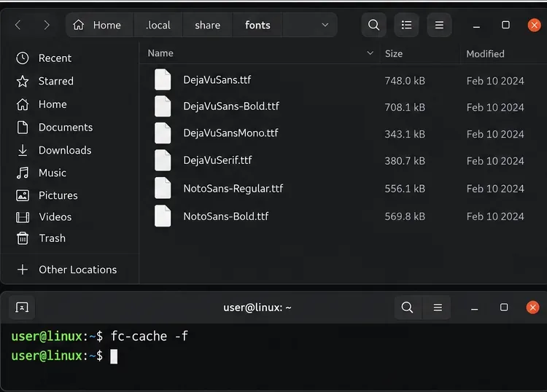Select the file name NotoSans-Bold.ttf
Image resolution: width=547 pixels, height=392 pixels.
tap(225, 216)
